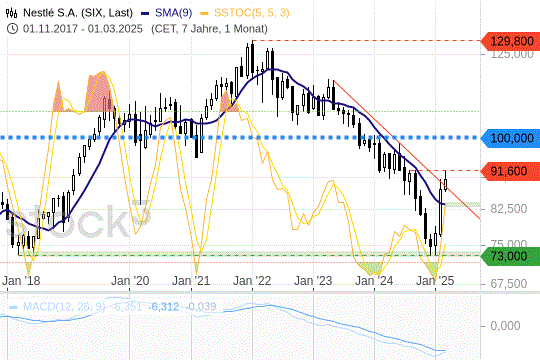Select the Nestlé S.A. (SIX, Last) title
The image size is (540, 360).
(x=78, y=13)
